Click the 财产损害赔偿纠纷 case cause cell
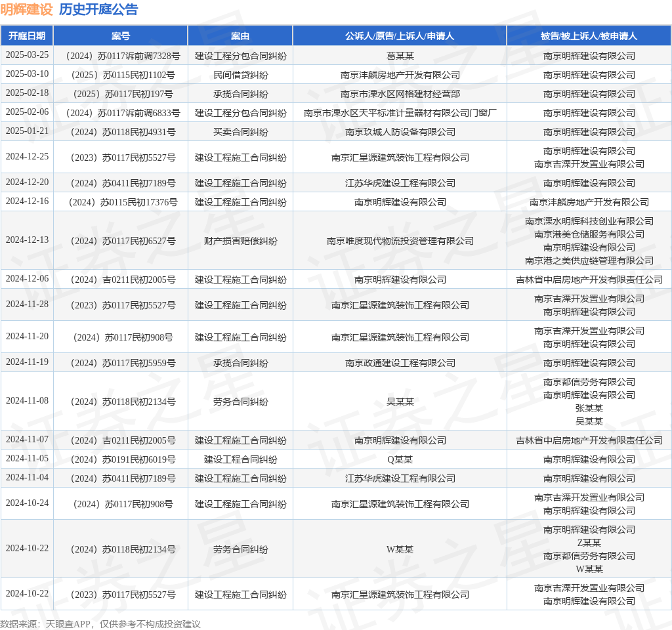The width and height of the screenshot is (672, 630). click(240, 241)
